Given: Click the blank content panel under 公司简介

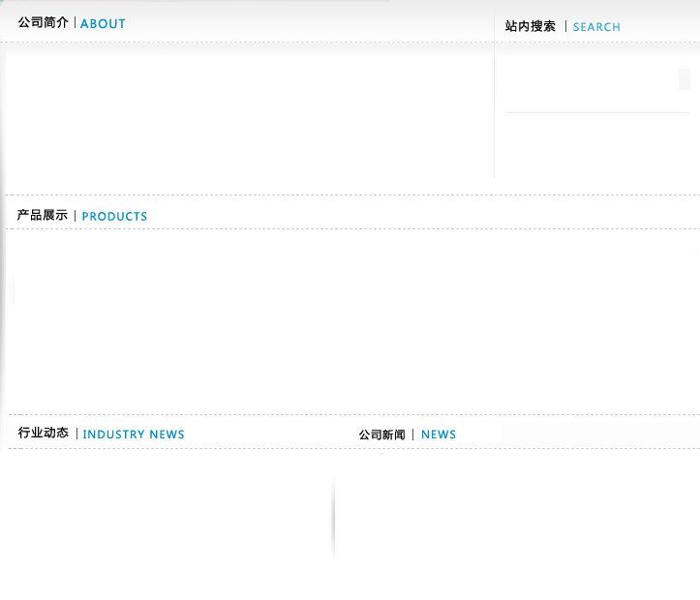Looking at the screenshot, I should [x=249, y=116].
